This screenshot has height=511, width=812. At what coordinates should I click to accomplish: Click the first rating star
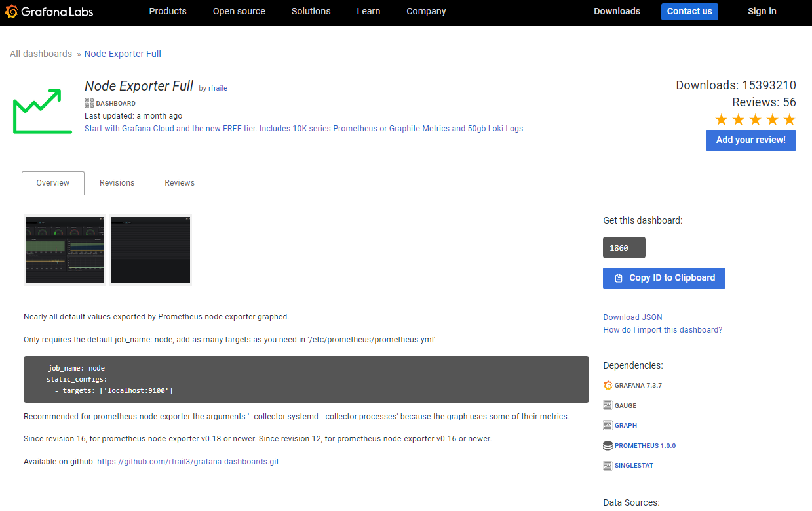[721, 119]
